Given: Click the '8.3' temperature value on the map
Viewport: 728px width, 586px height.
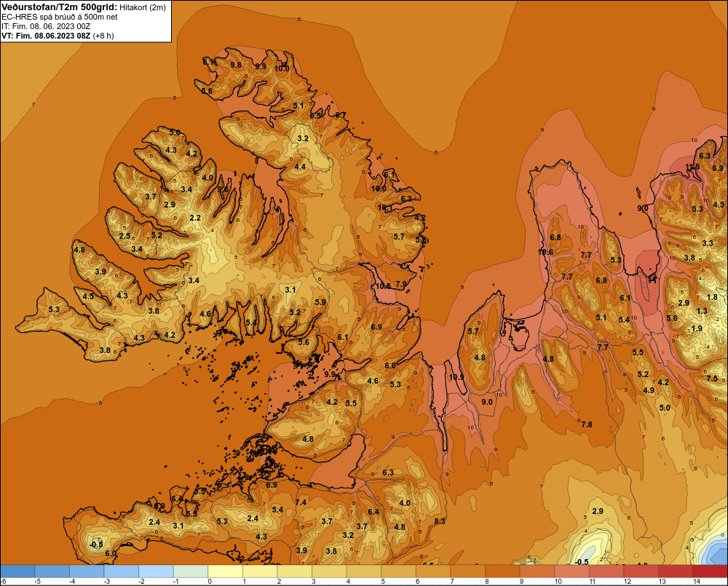Looking at the screenshot, I should (440, 521).
